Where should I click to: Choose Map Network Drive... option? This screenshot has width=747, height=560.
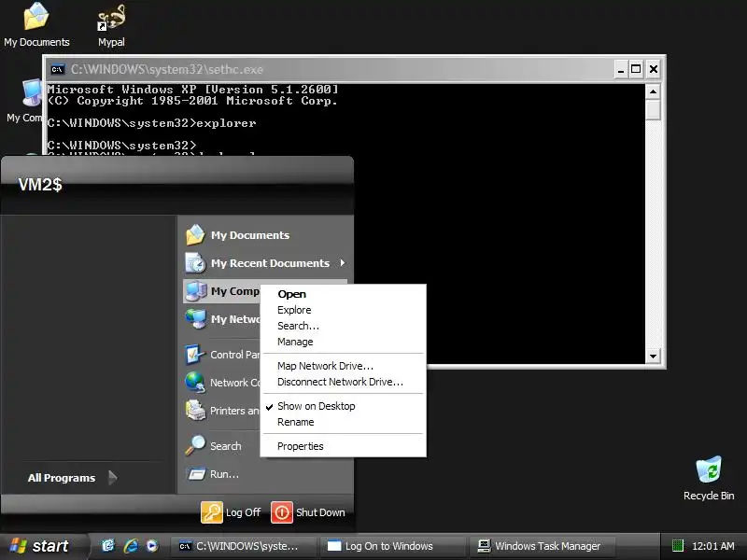coord(343,366)
